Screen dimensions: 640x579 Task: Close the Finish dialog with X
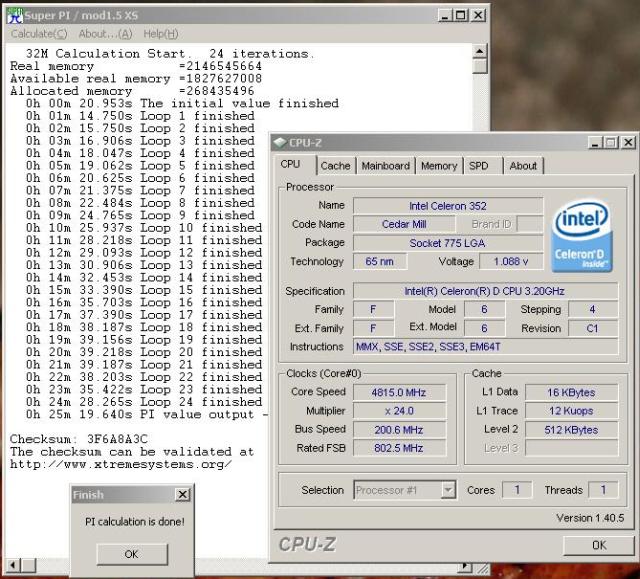pyautogui.click(x=182, y=495)
